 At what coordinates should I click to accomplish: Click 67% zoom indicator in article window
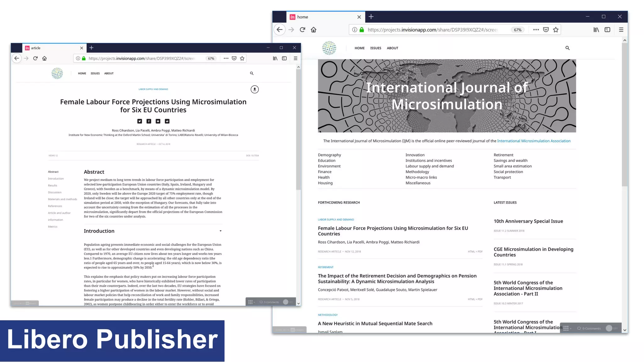[x=211, y=58]
